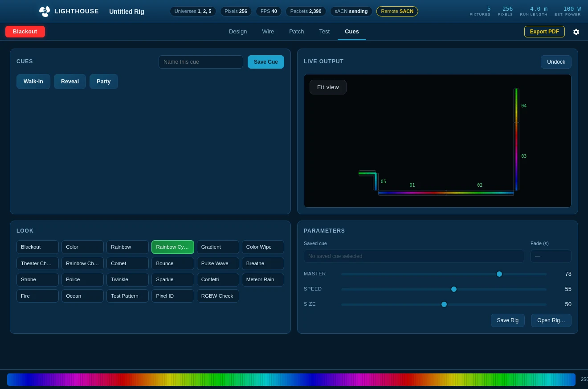588x389 pixels.
Task: Click the Export PDF button
Action: pyautogui.click(x=544, y=32)
